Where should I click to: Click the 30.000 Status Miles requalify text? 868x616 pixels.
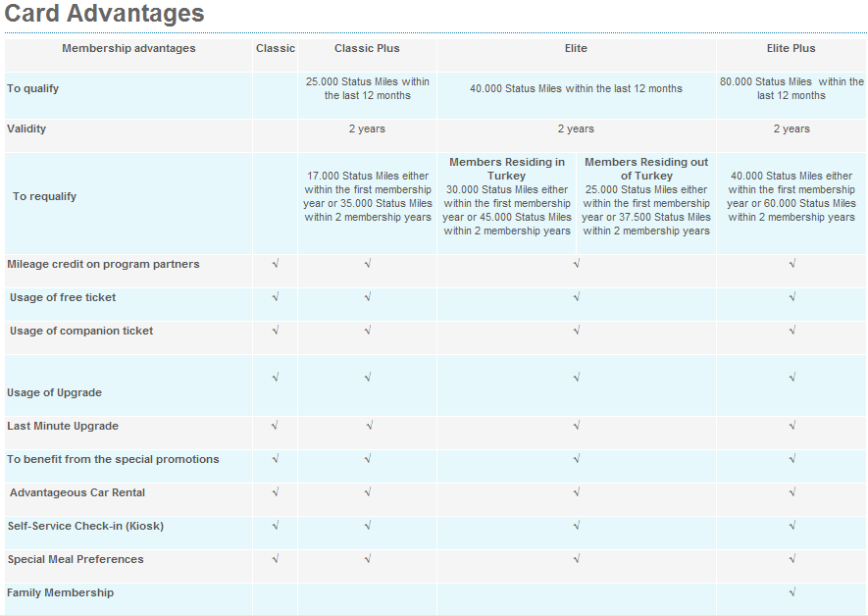pos(506,210)
